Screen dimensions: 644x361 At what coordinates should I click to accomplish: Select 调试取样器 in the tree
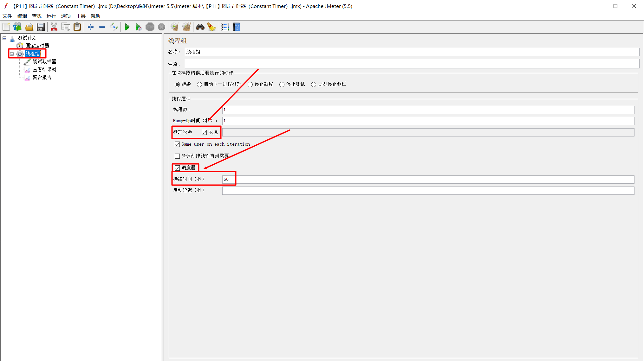pyautogui.click(x=45, y=61)
